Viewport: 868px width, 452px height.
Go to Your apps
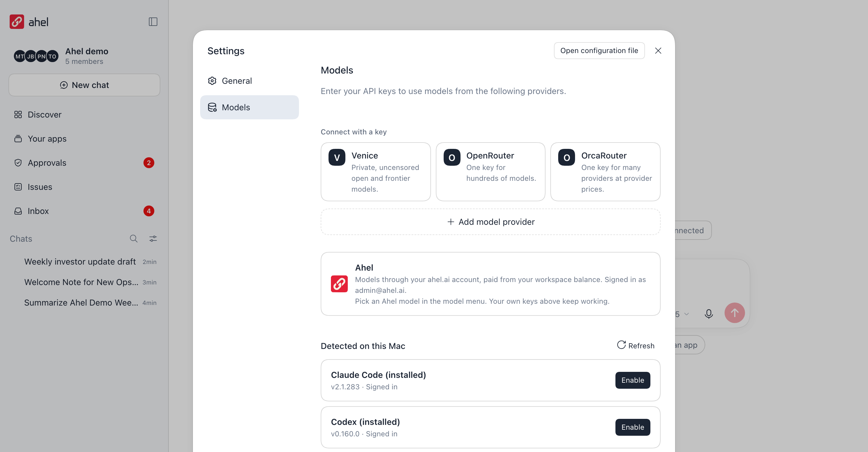click(x=84, y=139)
